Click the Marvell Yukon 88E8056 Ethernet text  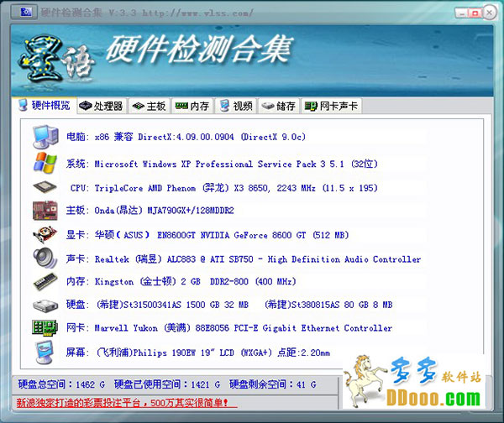pos(244,327)
